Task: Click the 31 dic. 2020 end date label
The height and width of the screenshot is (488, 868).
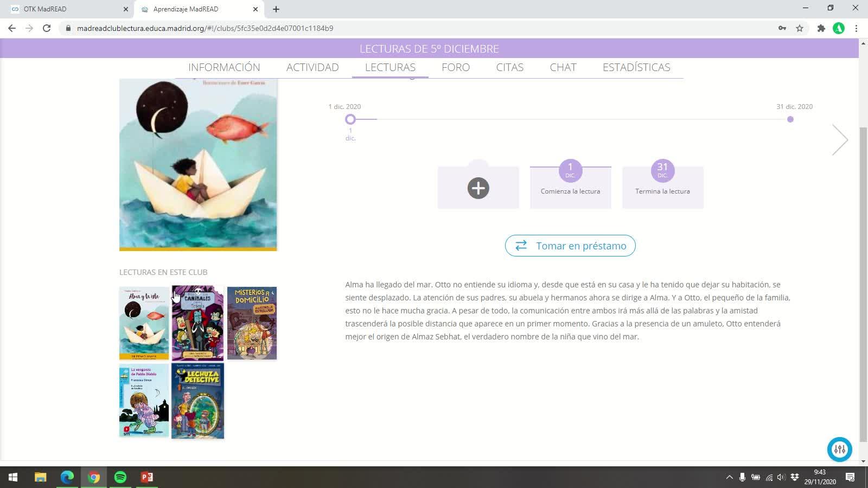Action: click(x=794, y=107)
